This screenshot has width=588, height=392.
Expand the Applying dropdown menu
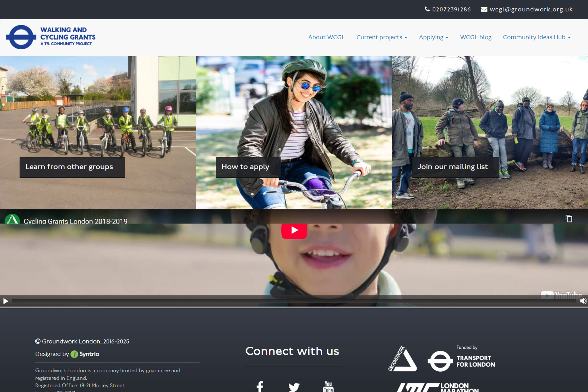coord(433,37)
